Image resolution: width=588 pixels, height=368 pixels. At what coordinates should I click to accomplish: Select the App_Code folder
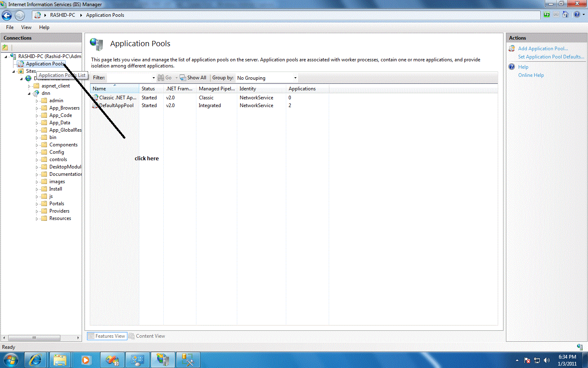60,115
